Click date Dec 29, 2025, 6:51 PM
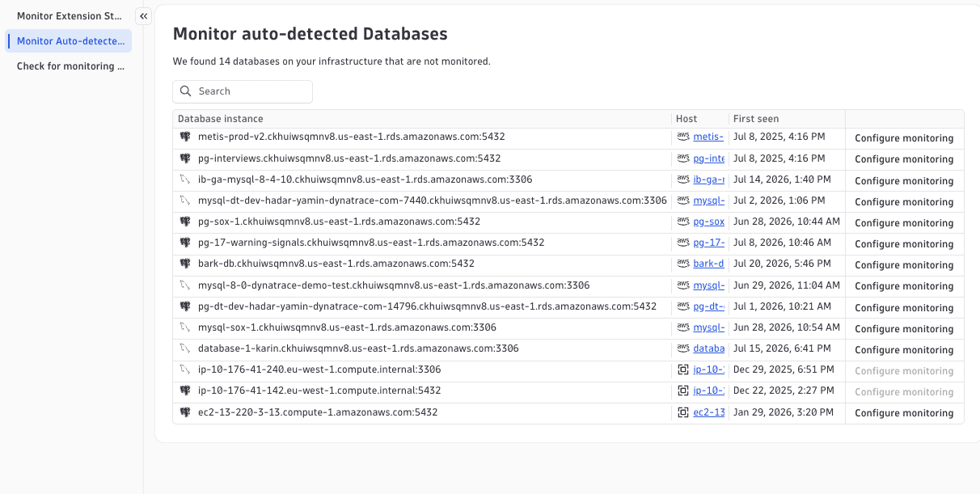This screenshot has height=494, width=980. pos(784,369)
